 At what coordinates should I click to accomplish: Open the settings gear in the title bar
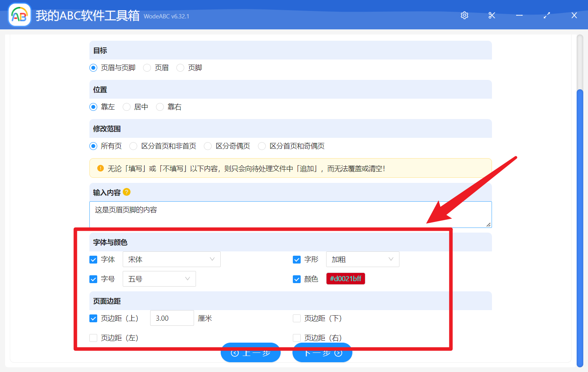(x=464, y=15)
